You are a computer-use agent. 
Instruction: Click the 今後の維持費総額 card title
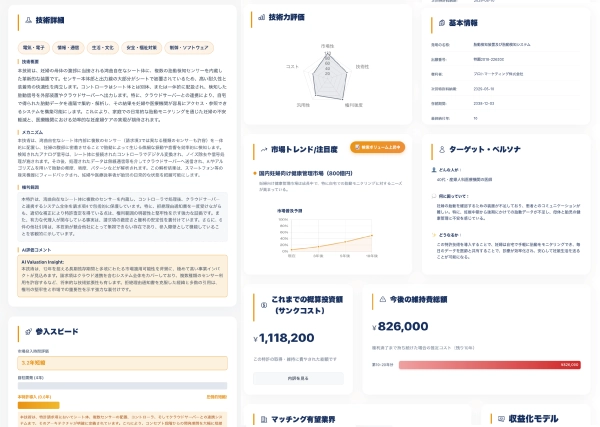tap(418, 299)
